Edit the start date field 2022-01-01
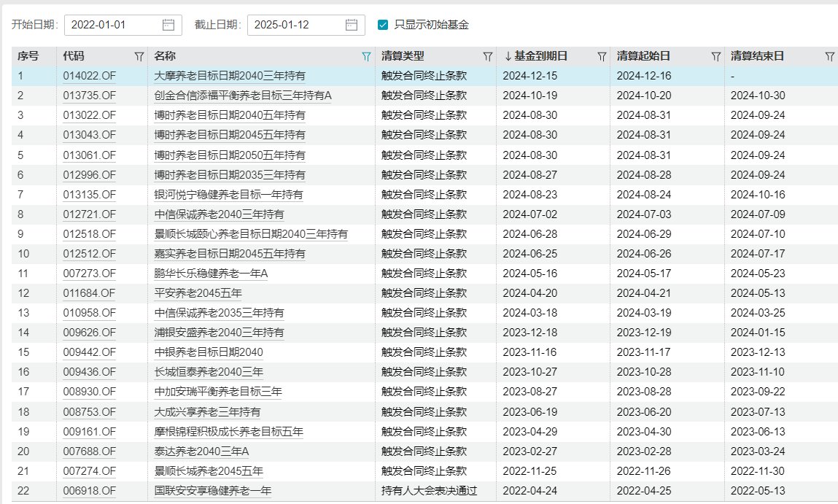The image size is (838, 504). coord(123,25)
